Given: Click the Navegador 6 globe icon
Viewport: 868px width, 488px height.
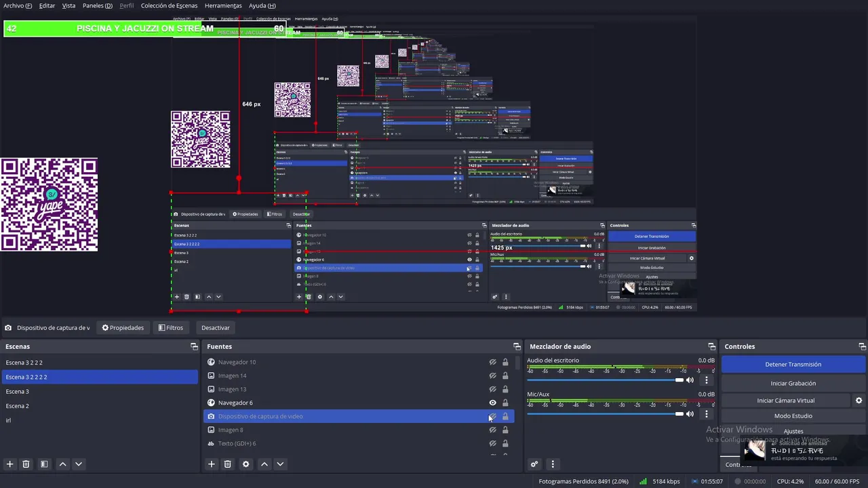Looking at the screenshot, I should (211, 403).
